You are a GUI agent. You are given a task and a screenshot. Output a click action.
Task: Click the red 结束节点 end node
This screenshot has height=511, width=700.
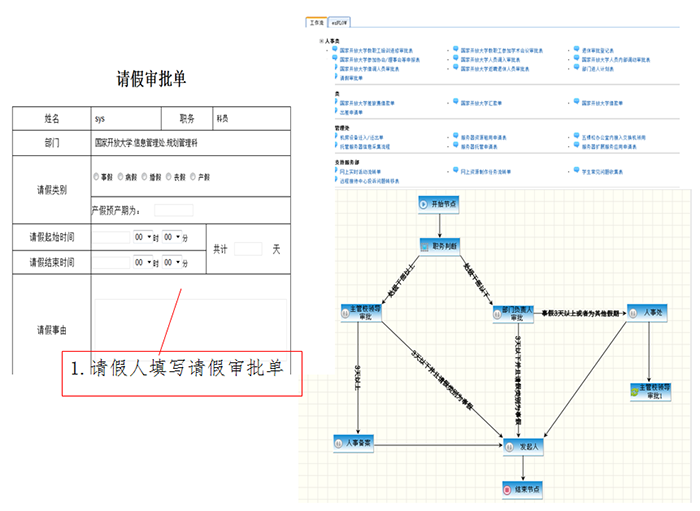pyautogui.click(x=523, y=490)
